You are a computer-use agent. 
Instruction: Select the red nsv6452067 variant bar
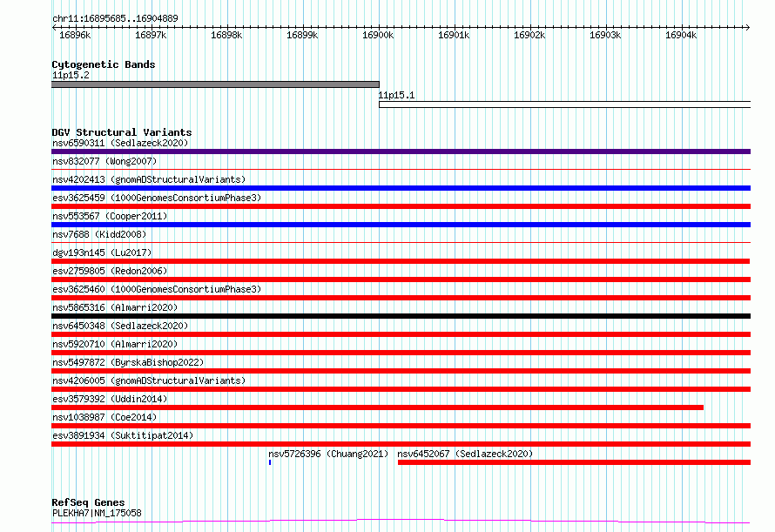[x=575, y=462]
